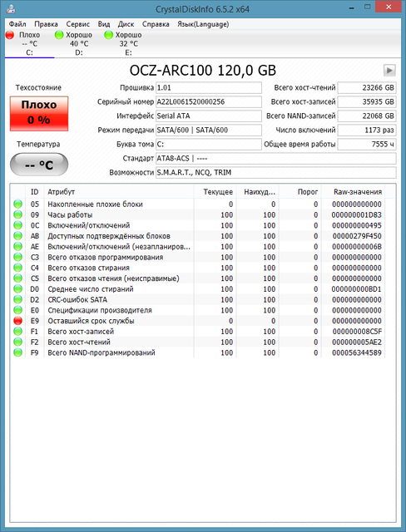This screenshot has height=532, width=406.
Task: Click green status icon for attribute AE
Action: [x=17, y=246]
